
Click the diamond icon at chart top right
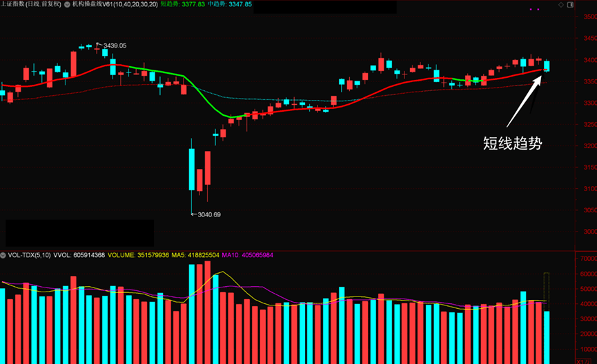click(561, 5)
